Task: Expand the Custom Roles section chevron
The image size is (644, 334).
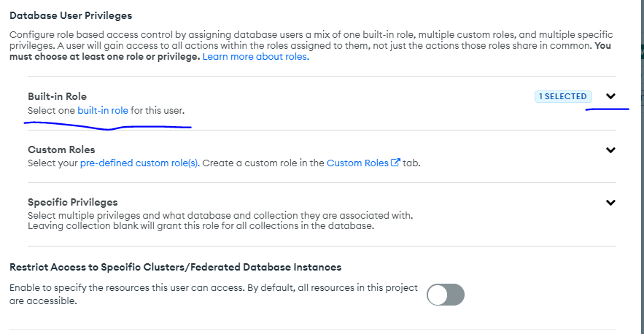Action: tap(610, 150)
